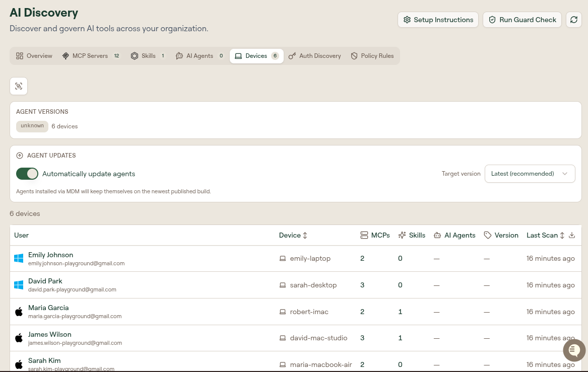This screenshot has height=372, width=588.
Task: Open the MCP Servers tab
Action: [x=91, y=56]
